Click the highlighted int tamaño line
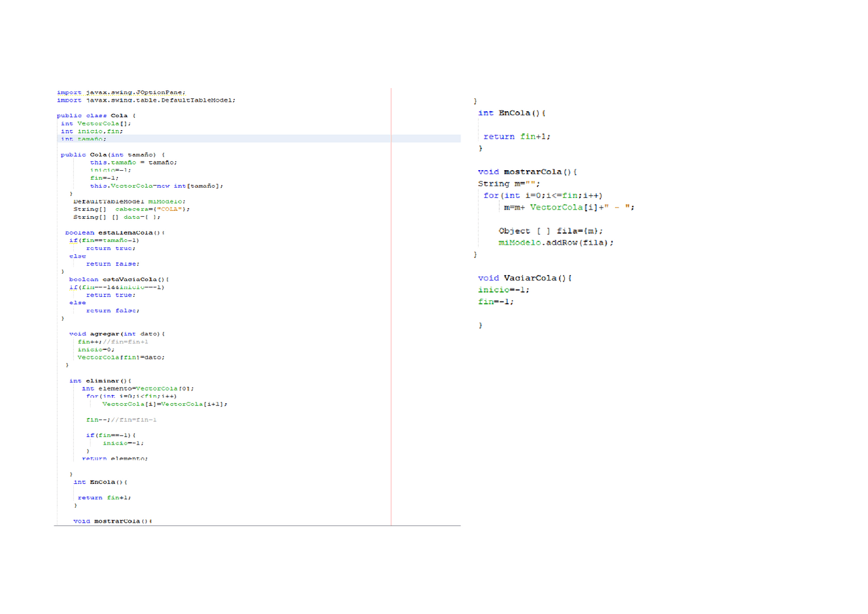This screenshot has width=868, height=614. point(83,139)
